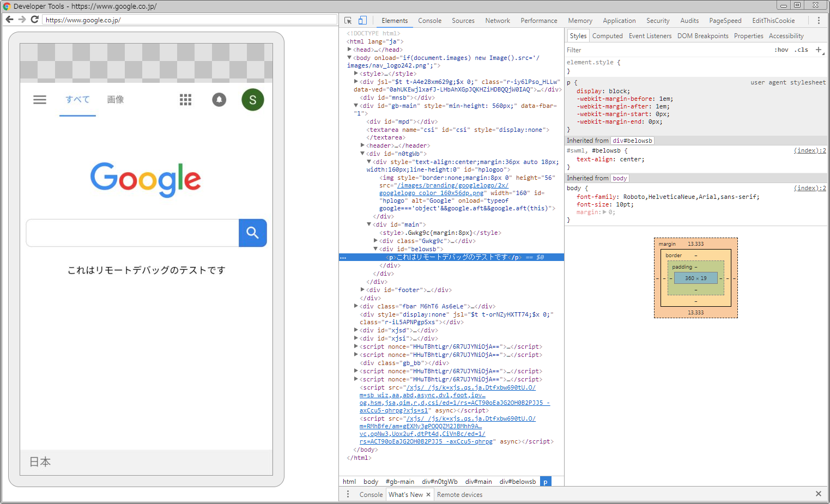Click the ellipsis beside selected p element
Viewport: 830px width, 504px height.
343,258
